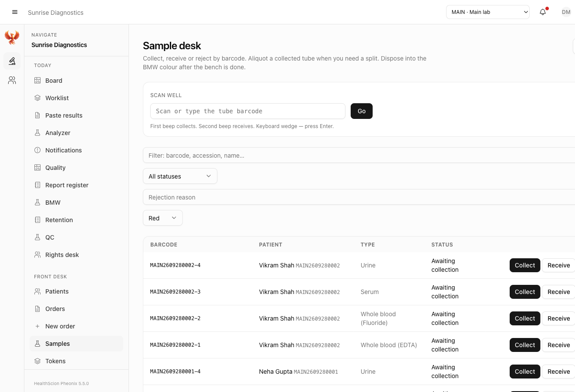The height and width of the screenshot is (392, 575).
Task: Click Neha Gupta patient name
Action: (x=276, y=372)
